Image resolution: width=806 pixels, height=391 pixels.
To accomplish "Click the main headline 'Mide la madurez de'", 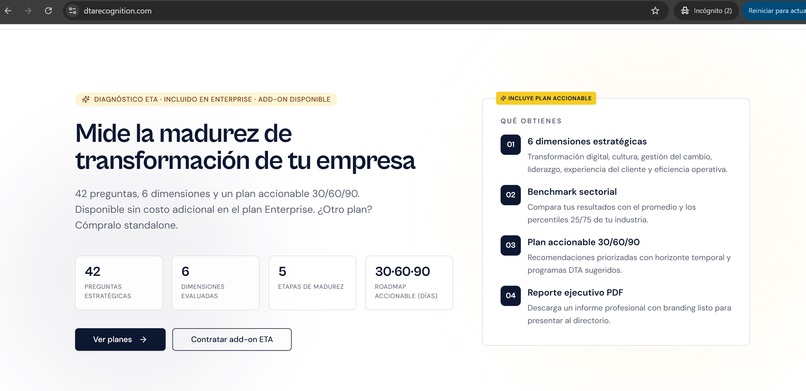I will coord(184,134).
